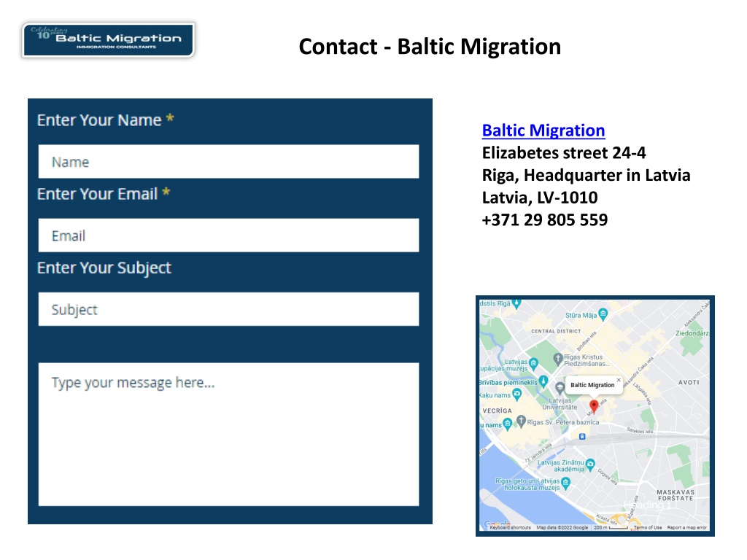Click the Latvijas okupācijas muzejs marker
The width and height of the screenshot is (747, 560).
click(x=533, y=365)
